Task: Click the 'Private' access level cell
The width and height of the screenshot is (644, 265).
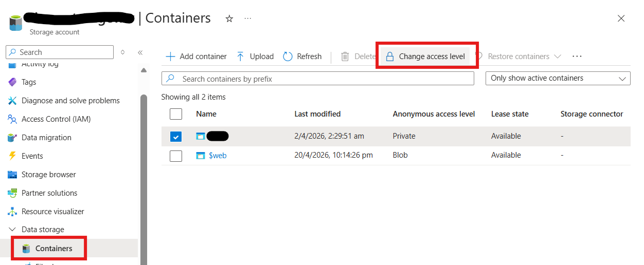Action: coord(404,136)
